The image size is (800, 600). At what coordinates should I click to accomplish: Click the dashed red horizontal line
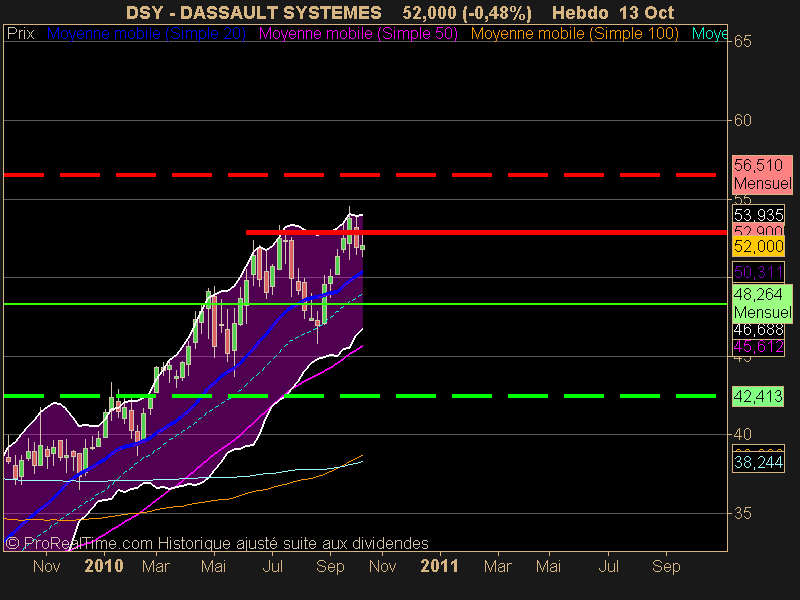(360, 175)
